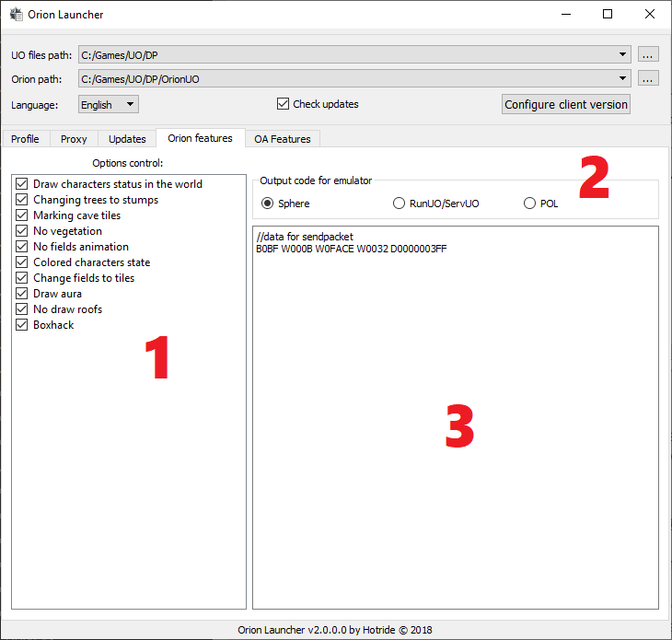This screenshot has height=640, width=672.
Task: Minimize the Orion Launcher window
Action: (x=566, y=14)
